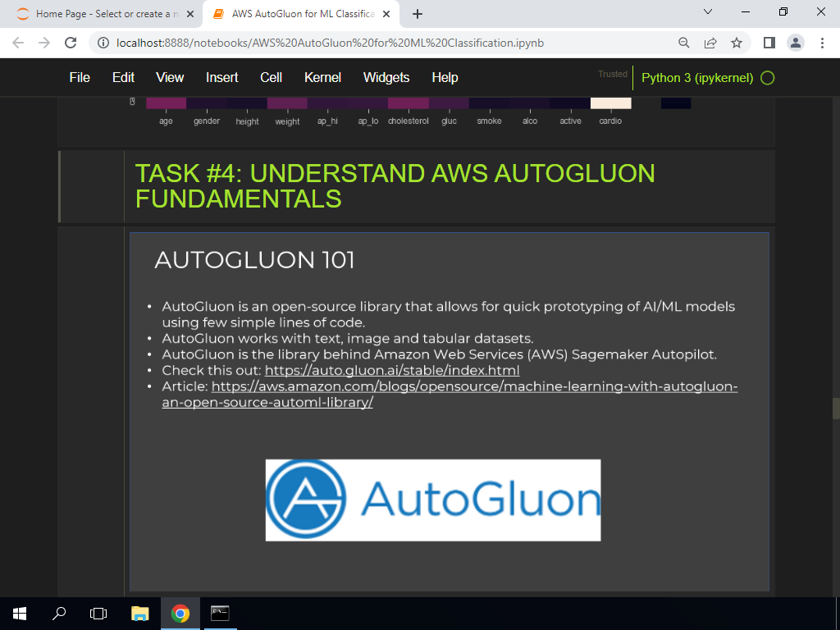The height and width of the screenshot is (630, 840).
Task: Open the Windows Start menu
Action: coord(20,614)
